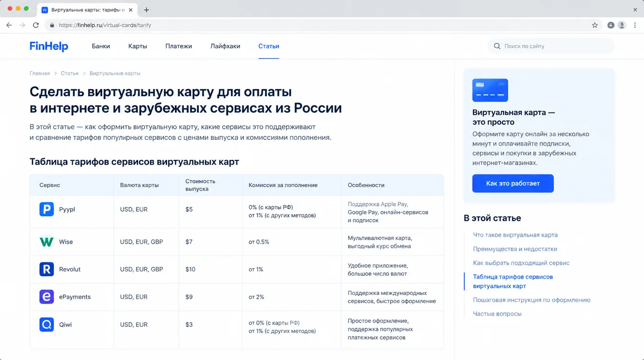Click the search magnifier icon
Image resolution: width=644 pixels, height=360 pixels.
coord(497,46)
